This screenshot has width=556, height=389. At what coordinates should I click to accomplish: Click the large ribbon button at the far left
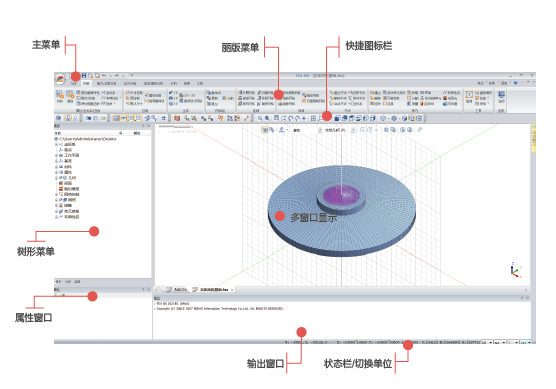click(x=59, y=96)
